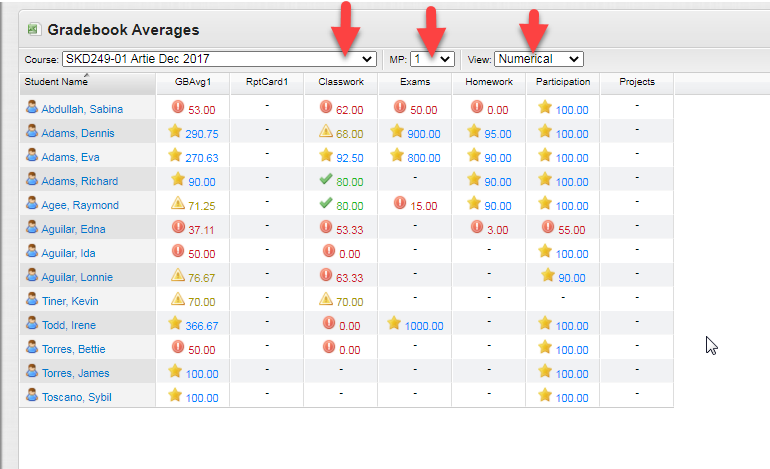Viewport: 770px width, 469px height.
Task: Open student Adams, Richard
Action: (80, 181)
